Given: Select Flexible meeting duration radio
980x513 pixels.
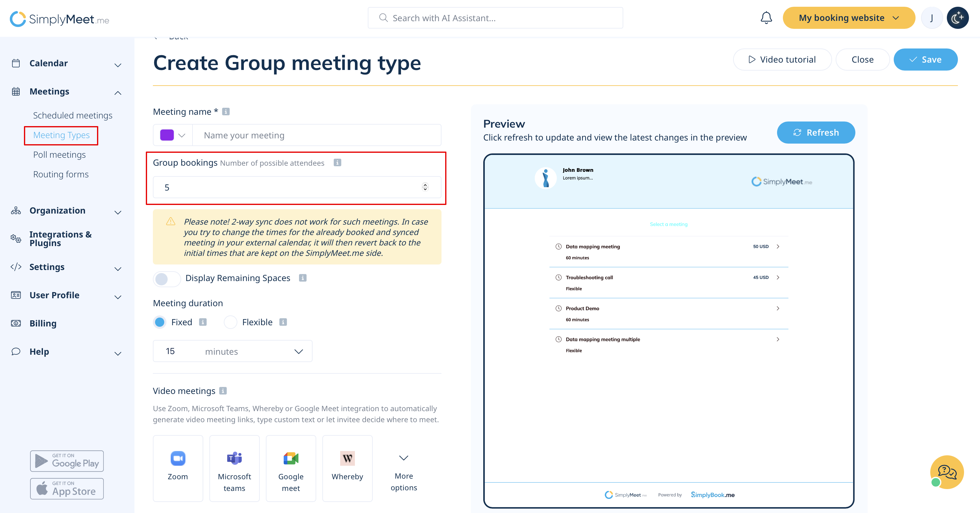Looking at the screenshot, I should pyautogui.click(x=231, y=322).
